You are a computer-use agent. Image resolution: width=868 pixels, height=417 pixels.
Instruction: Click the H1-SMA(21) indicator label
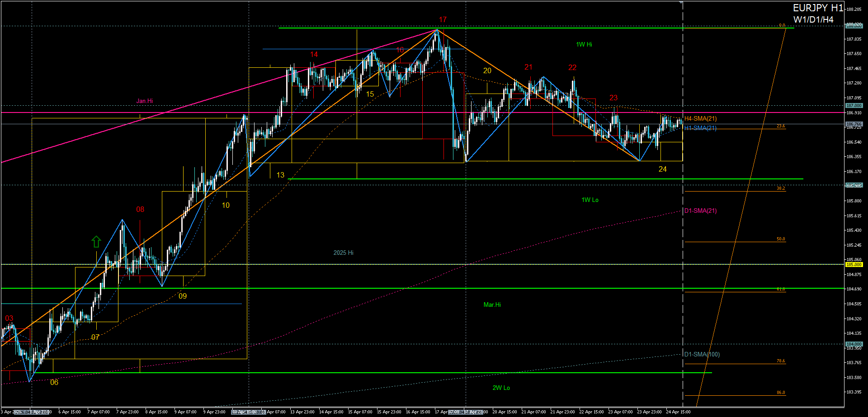[x=700, y=128]
